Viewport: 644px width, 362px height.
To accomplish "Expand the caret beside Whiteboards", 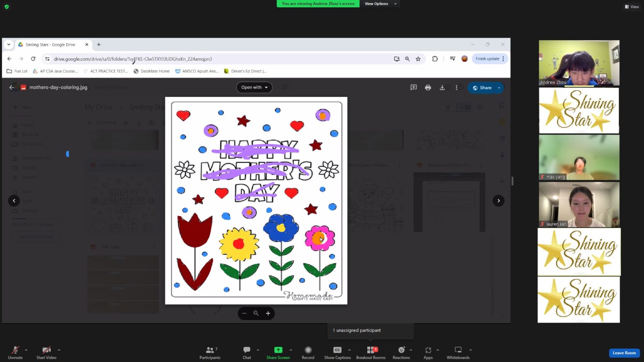I will 470,350.
